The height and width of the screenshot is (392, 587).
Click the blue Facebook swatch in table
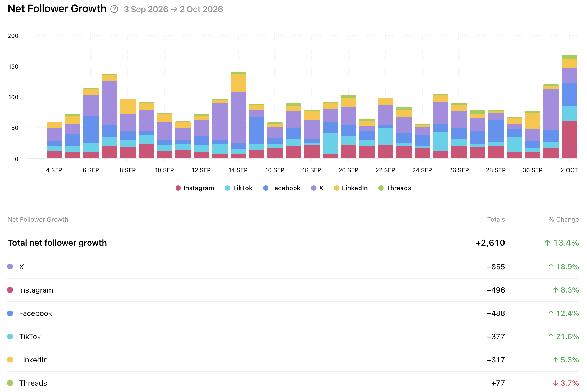(x=10, y=313)
